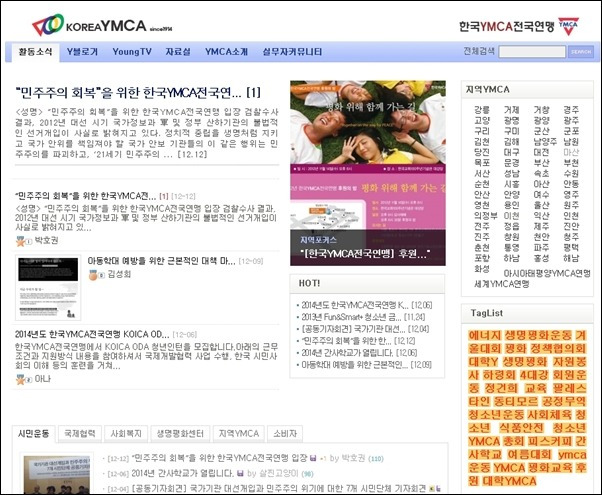602x495 pixels.
Task: Select the 시민운동 tab
Action: [34, 434]
